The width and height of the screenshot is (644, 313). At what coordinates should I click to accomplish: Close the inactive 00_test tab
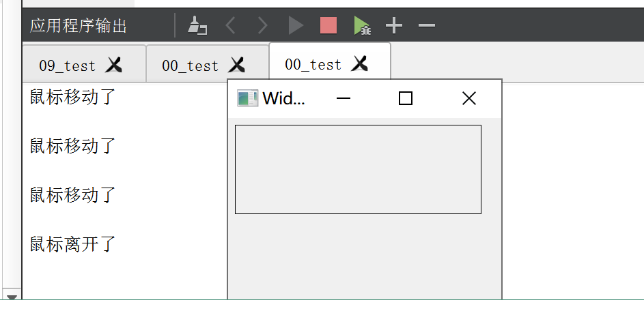236,65
